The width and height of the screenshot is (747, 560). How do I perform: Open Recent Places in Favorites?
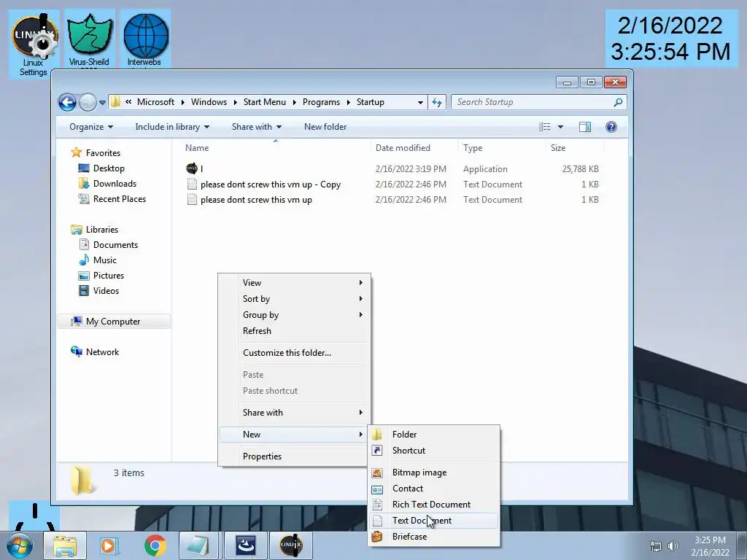(x=119, y=198)
